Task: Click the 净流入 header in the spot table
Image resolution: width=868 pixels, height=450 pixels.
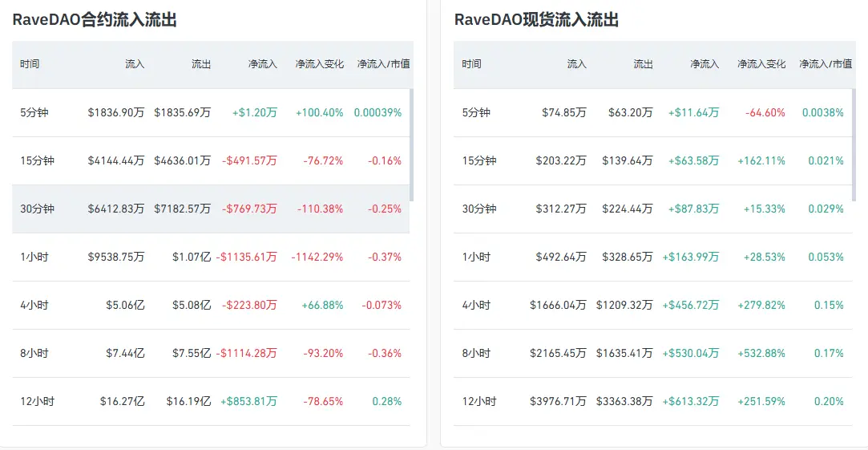Action: click(x=704, y=64)
